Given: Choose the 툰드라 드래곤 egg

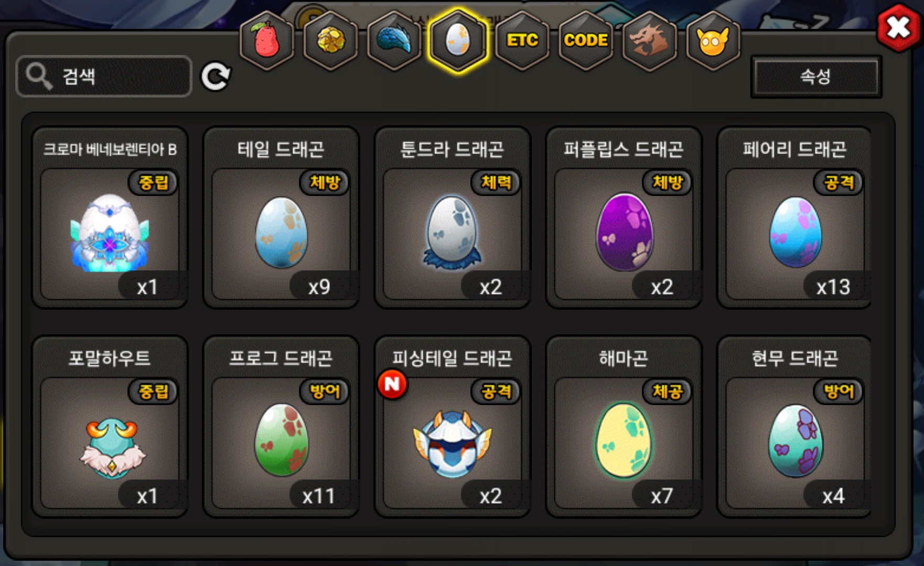Looking at the screenshot, I should pos(452,217).
